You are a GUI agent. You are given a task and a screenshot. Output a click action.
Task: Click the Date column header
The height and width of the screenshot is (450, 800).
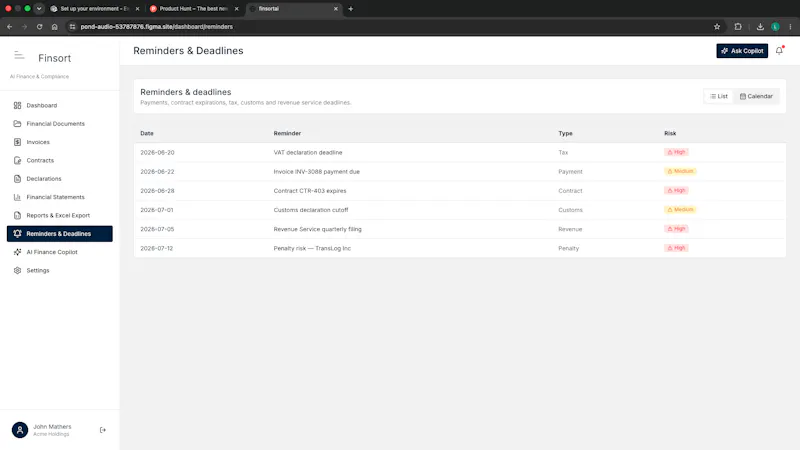coord(147,133)
